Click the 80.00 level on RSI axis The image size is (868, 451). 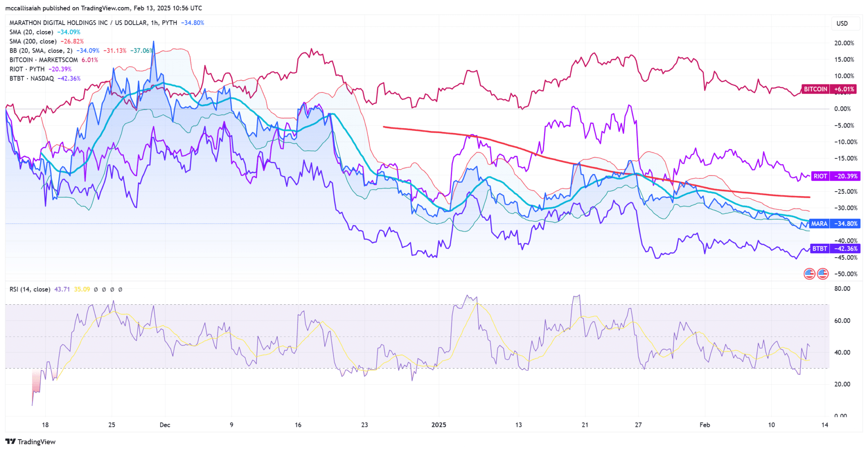(x=842, y=288)
